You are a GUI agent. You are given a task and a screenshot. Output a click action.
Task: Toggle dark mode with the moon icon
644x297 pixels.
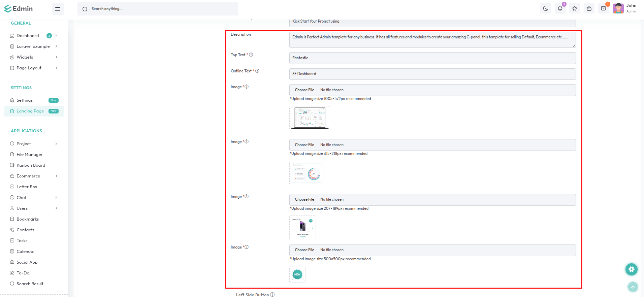point(545,9)
